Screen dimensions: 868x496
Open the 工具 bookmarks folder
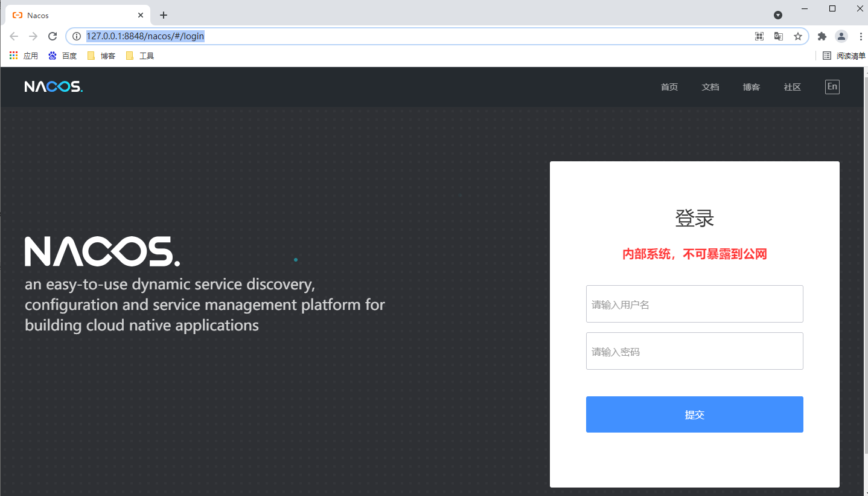coord(140,56)
